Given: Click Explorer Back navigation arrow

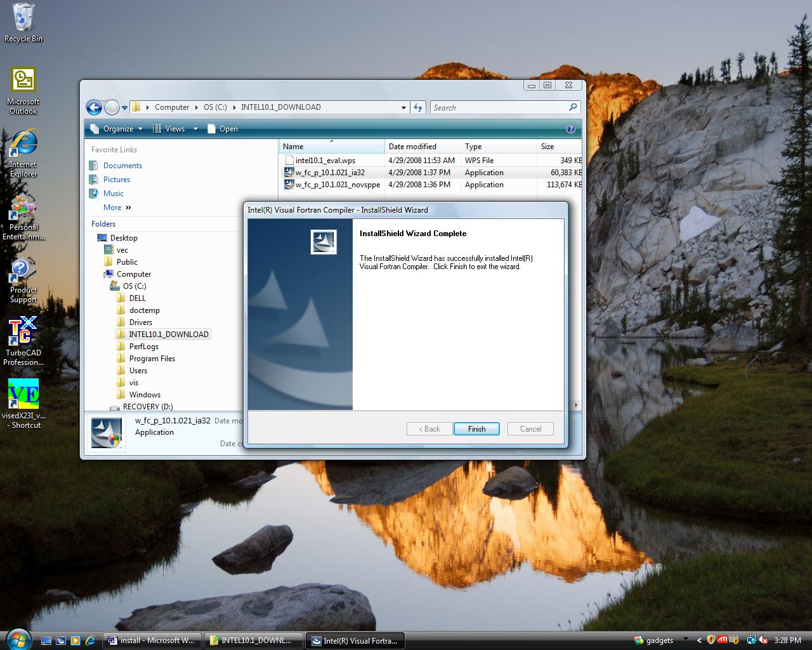Looking at the screenshot, I should click(x=94, y=107).
